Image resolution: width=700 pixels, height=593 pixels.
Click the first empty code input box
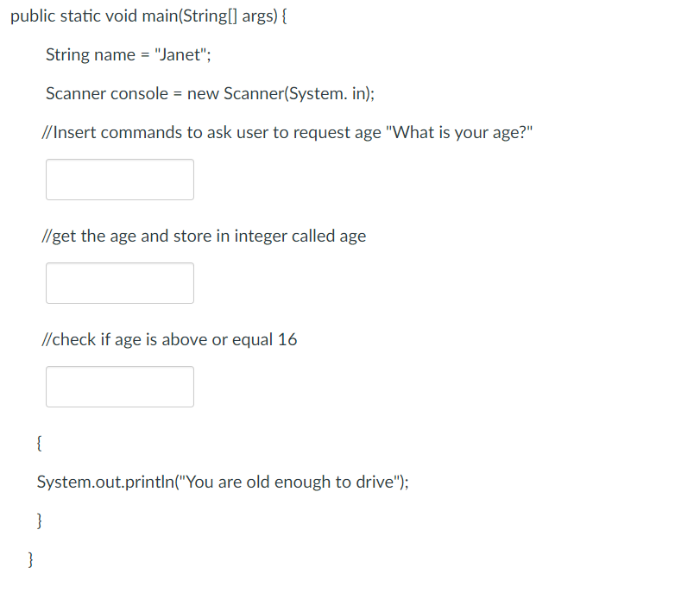click(x=119, y=180)
